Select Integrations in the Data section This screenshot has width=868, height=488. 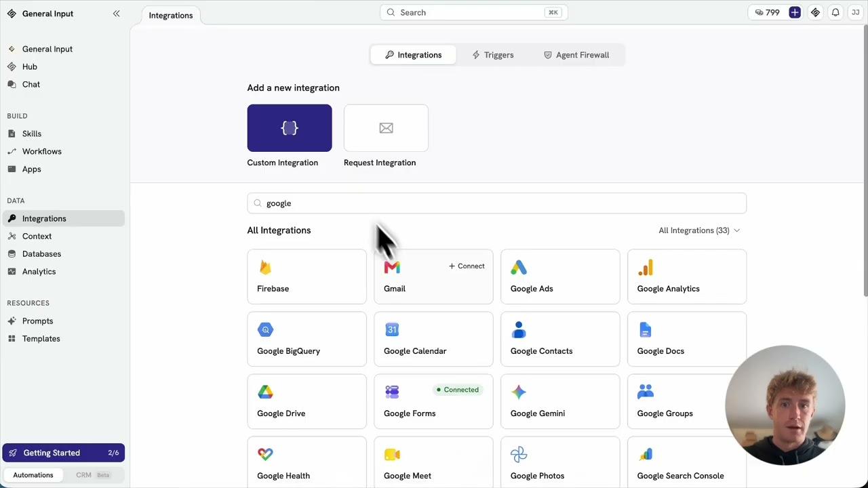click(64, 218)
